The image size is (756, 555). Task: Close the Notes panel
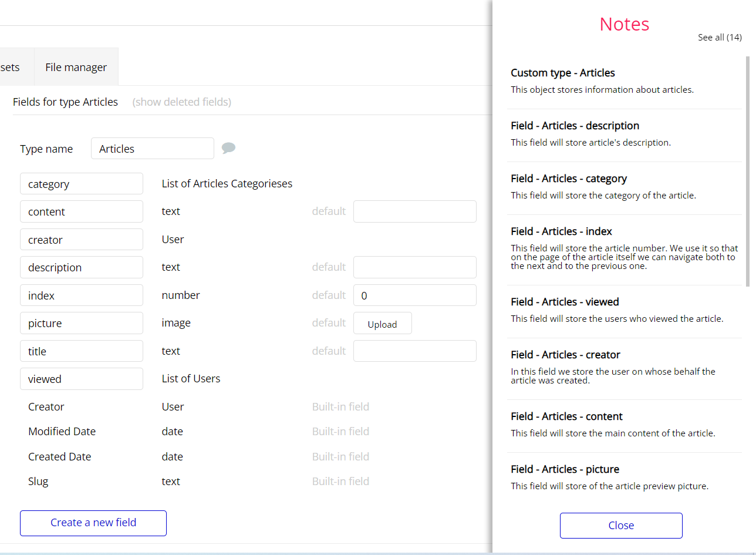click(x=620, y=525)
